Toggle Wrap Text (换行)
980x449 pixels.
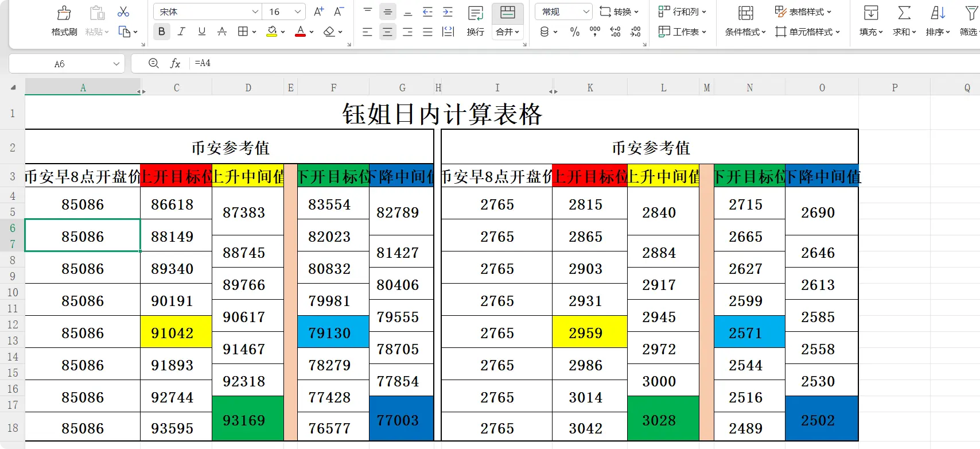tap(476, 21)
